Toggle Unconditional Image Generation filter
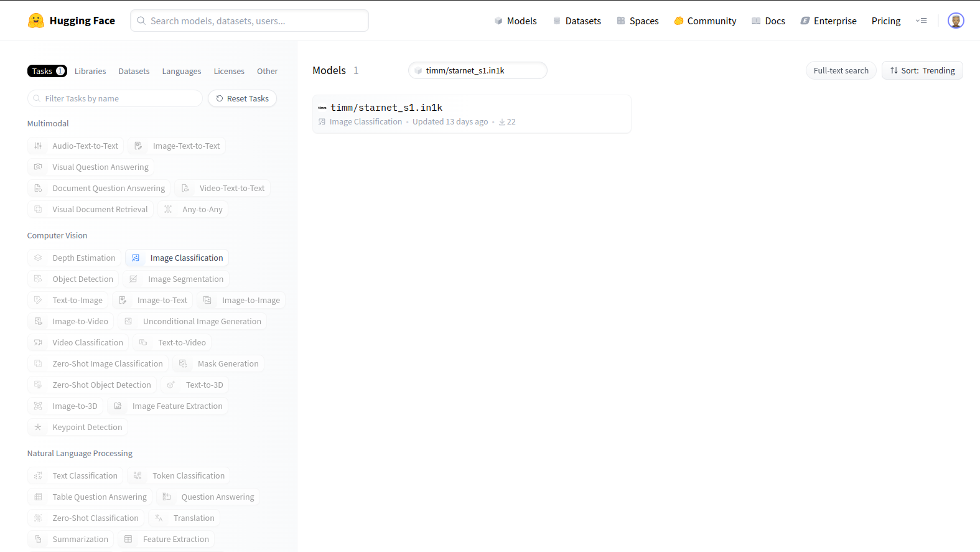 point(192,321)
